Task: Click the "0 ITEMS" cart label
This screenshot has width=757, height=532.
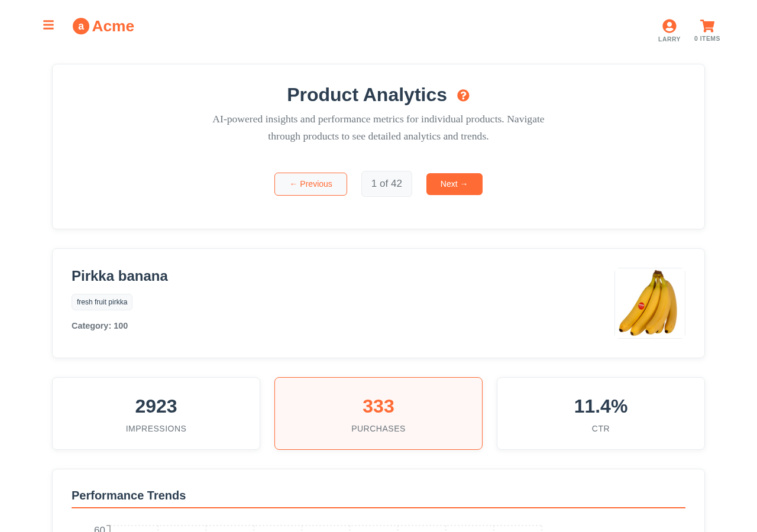Action: (707, 39)
